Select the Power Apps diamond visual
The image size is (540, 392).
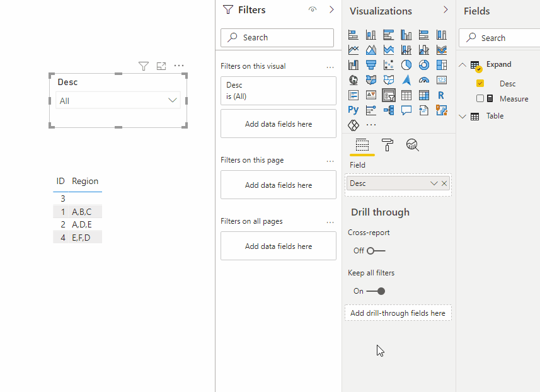click(353, 125)
